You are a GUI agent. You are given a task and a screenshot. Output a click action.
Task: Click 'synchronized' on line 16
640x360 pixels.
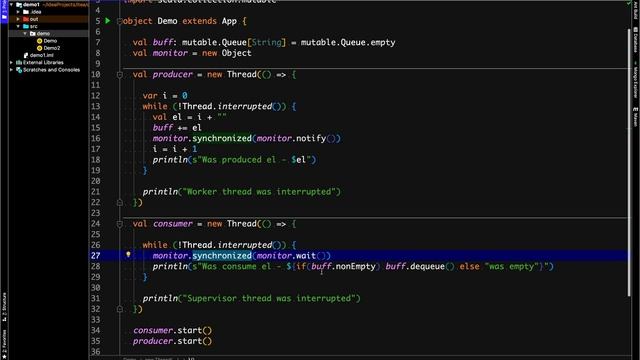[222, 138]
